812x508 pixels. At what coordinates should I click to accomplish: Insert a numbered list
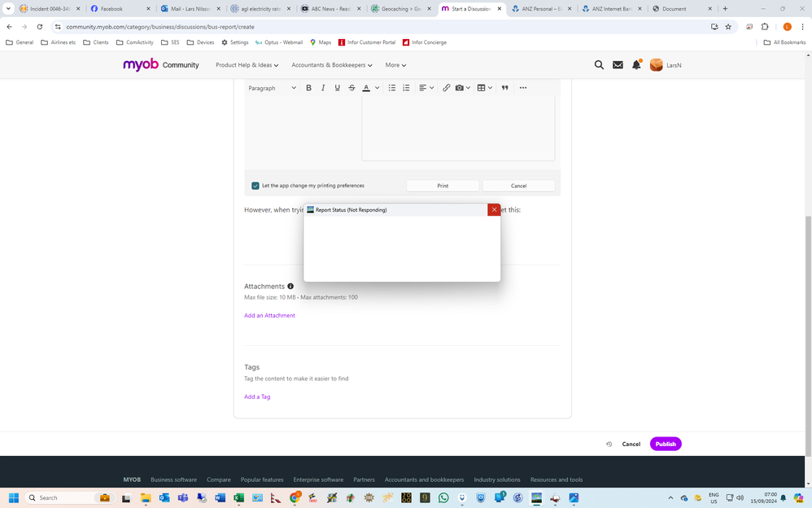point(406,88)
